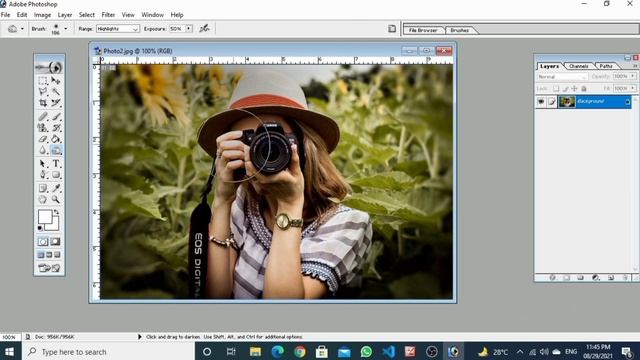Open the tool preset picker dropdown
Image resolution: width=640 pixels, height=360 pixels.
click(x=22, y=29)
